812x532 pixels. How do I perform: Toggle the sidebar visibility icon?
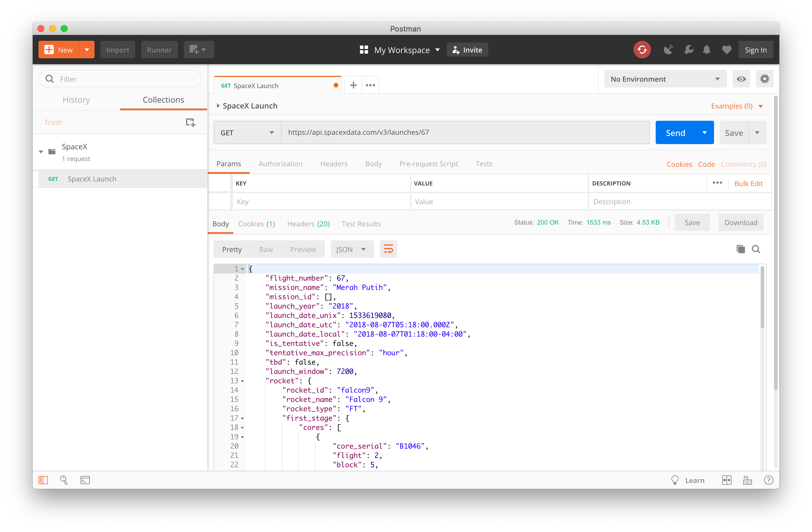tap(43, 480)
